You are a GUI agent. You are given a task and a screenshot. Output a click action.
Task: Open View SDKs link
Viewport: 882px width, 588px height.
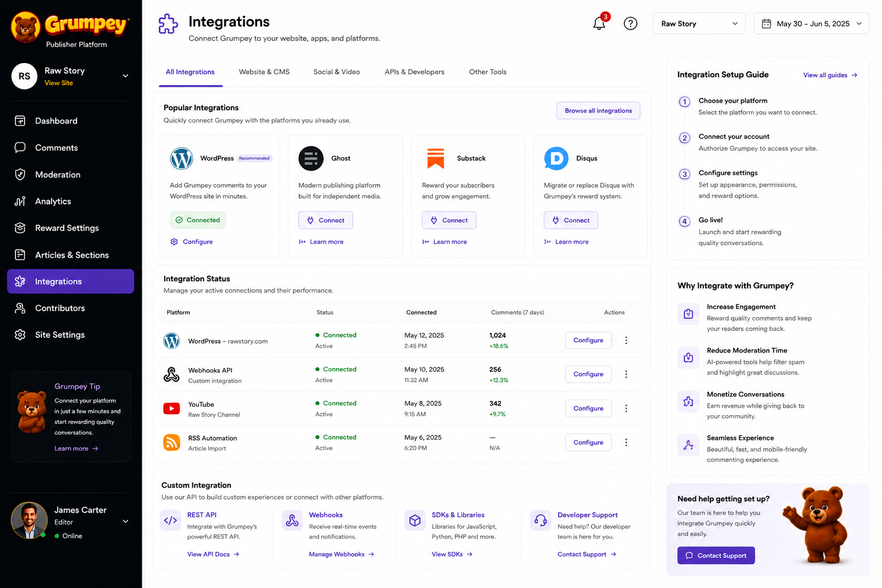[x=452, y=554]
